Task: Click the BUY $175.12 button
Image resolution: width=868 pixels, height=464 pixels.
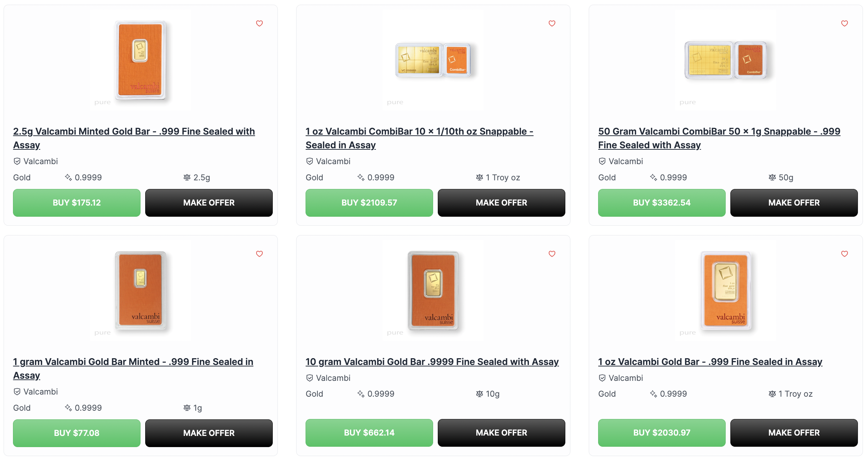Action: point(77,203)
